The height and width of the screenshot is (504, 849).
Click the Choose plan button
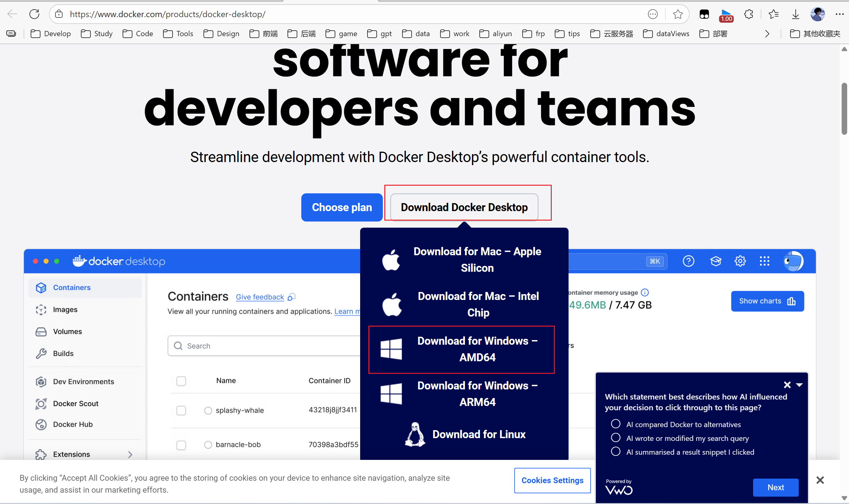click(x=341, y=207)
